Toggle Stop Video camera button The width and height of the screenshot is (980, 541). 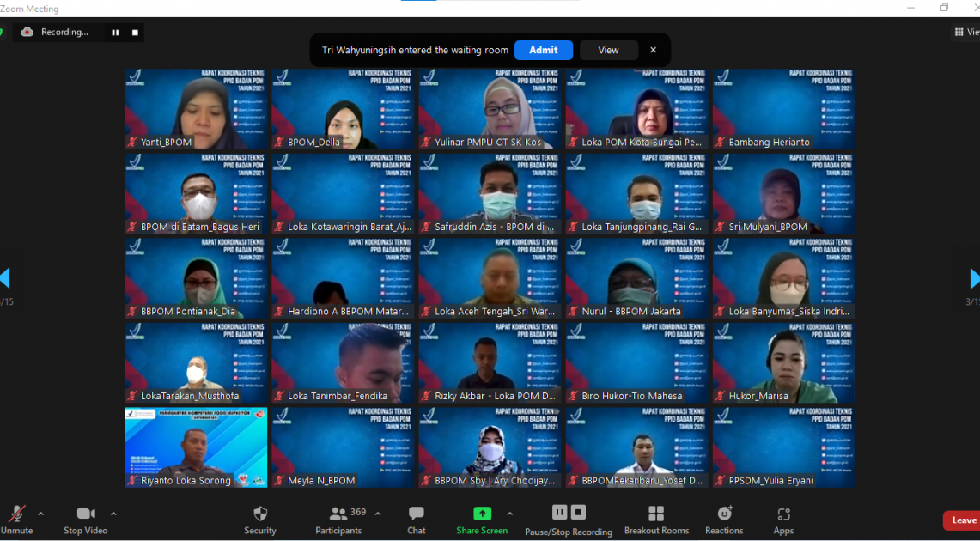point(86,514)
